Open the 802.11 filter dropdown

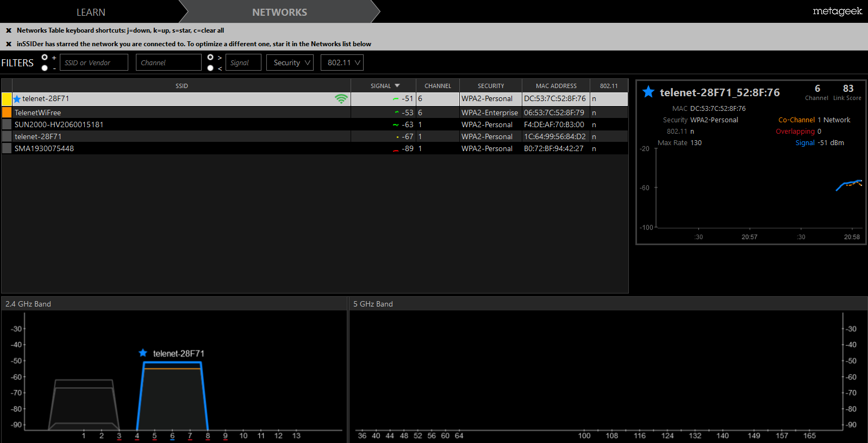tap(342, 63)
